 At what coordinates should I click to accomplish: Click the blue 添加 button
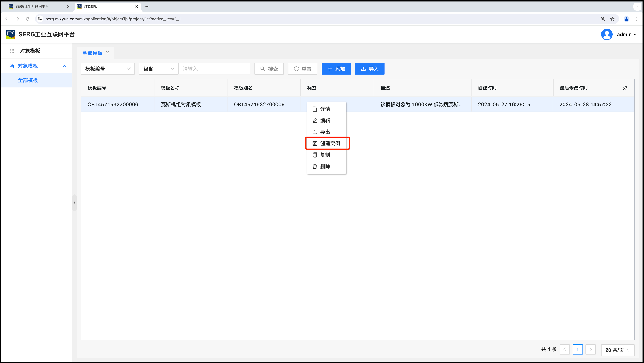pyautogui.click(x=336, y=69)
